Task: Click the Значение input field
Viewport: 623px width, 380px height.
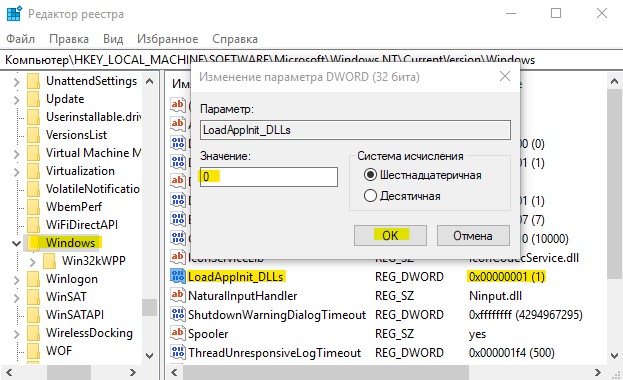Action: click(269, 177)
